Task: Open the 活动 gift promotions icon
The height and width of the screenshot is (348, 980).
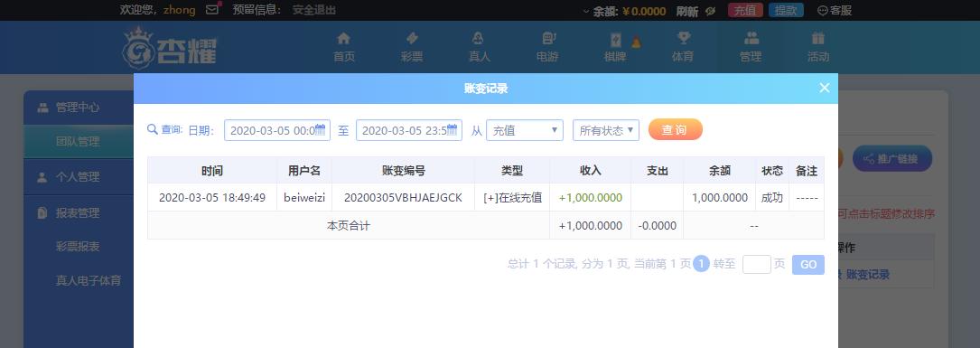Action: pyautogui.click(x=818, y=38)
